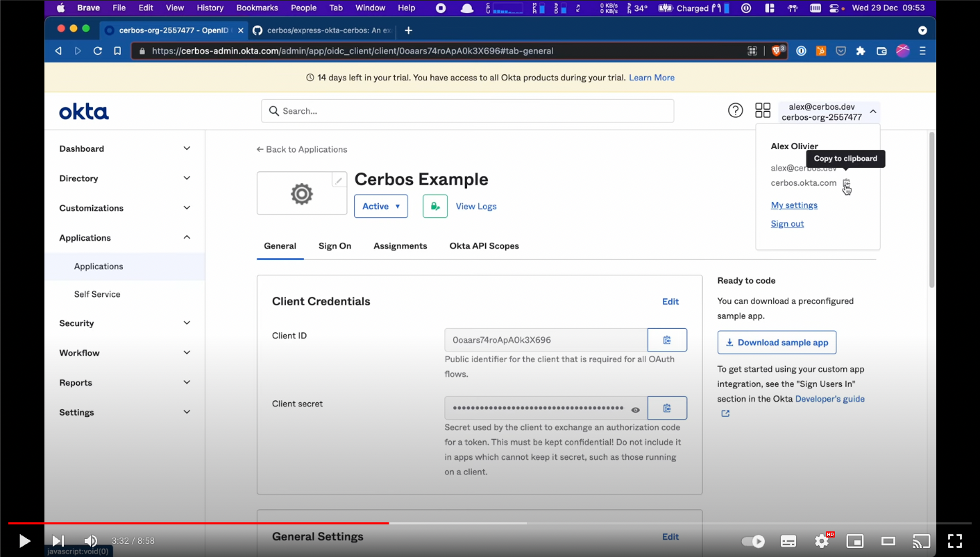Viewport: 980px width, 557px height.
Task: Skip to next video
Action: click(58, 541)
